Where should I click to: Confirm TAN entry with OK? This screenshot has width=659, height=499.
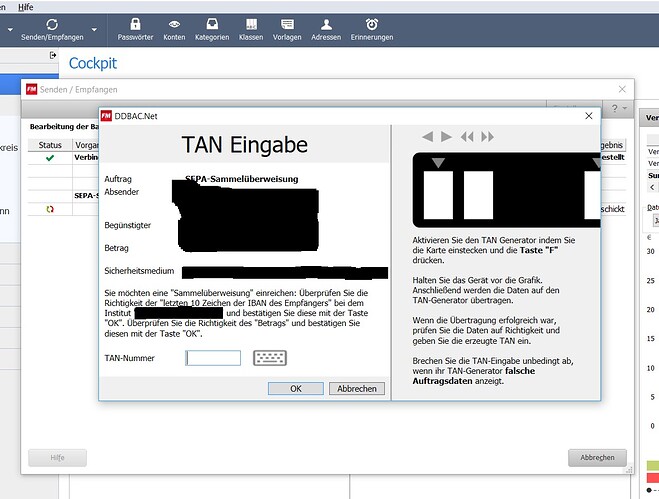click(x=296, y=388)
